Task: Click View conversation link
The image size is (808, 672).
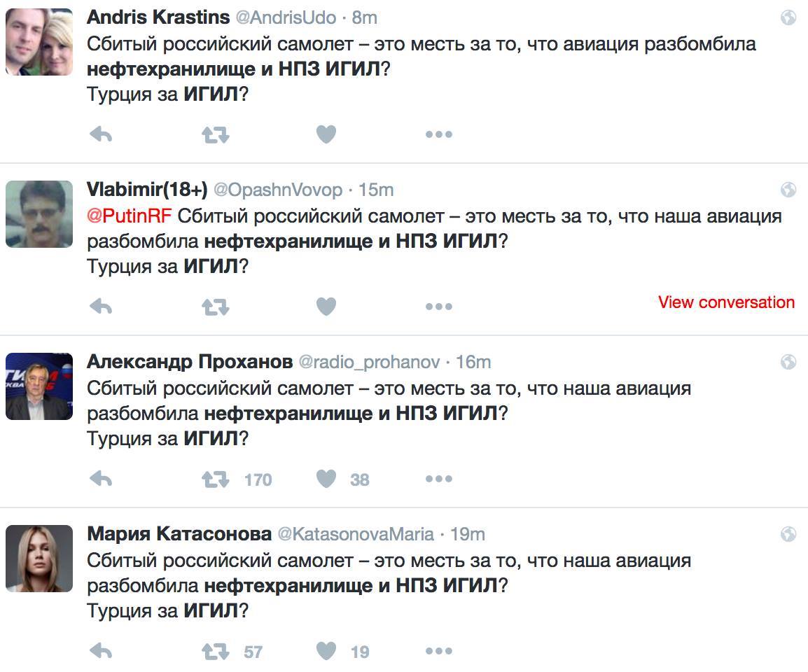Action: coord(726,302)
